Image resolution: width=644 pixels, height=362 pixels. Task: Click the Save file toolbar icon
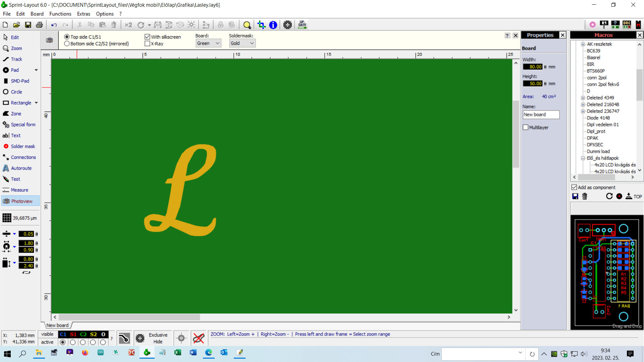pos(28,25)
